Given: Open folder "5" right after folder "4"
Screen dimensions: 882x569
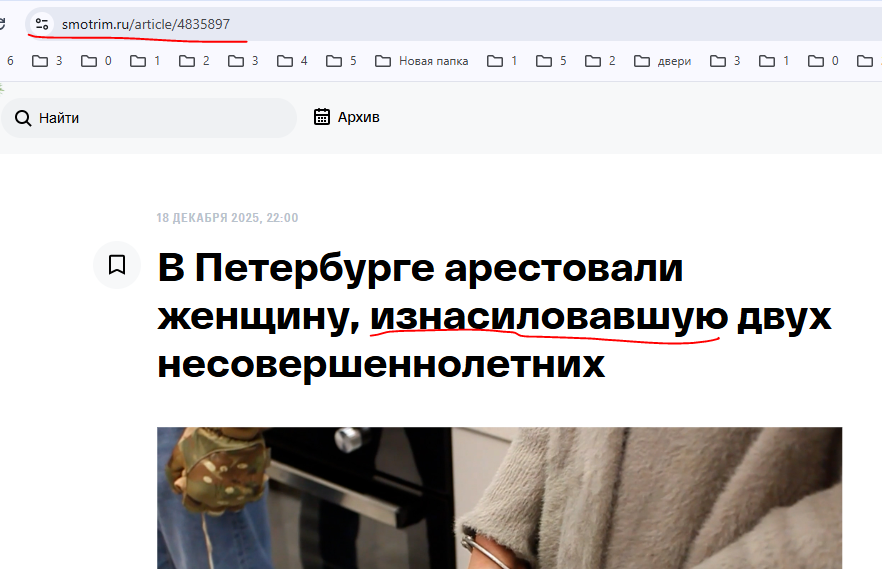Looking at the screenshot, I should [x=341, y=61].
